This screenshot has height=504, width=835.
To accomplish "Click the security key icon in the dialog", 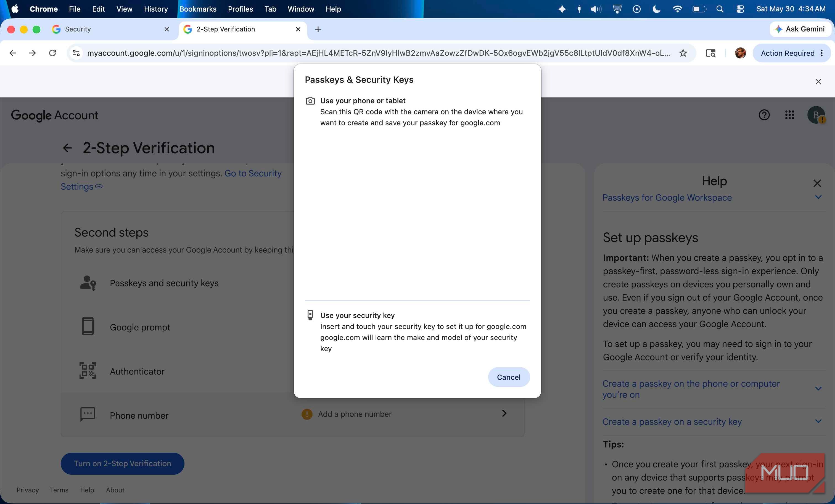I will coord(310,315).
